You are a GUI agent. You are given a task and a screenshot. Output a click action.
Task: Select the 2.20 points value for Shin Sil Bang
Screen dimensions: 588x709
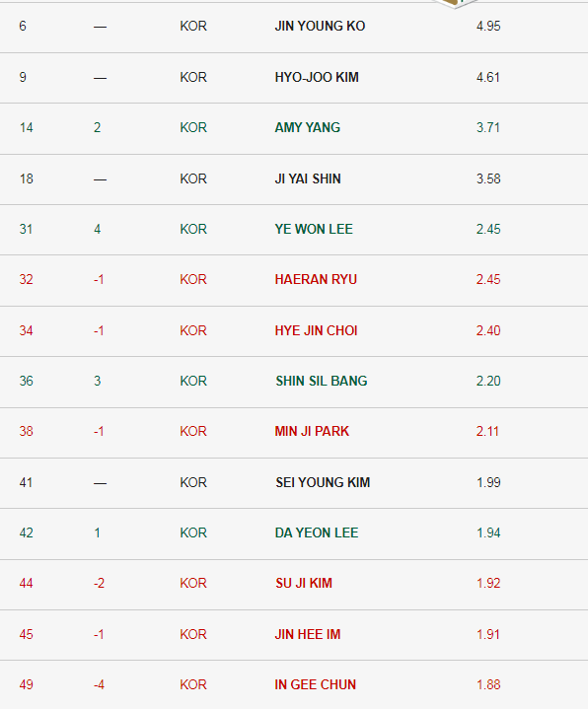pyautogui.click(x=488, y=382)
